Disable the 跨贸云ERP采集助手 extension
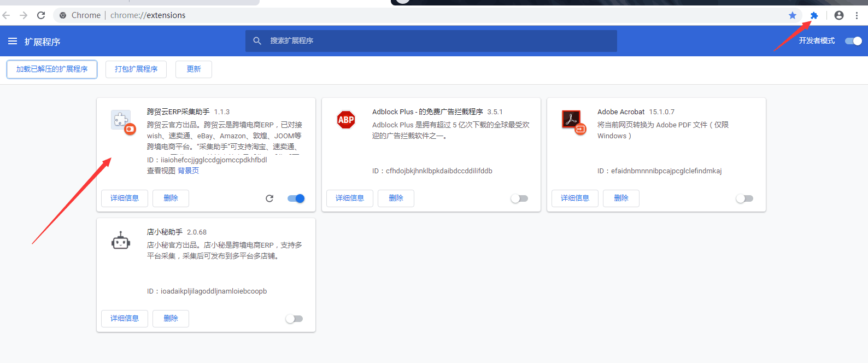Image resolution: width=868 pixels, height=363 pixels. (x=296, y=198)
